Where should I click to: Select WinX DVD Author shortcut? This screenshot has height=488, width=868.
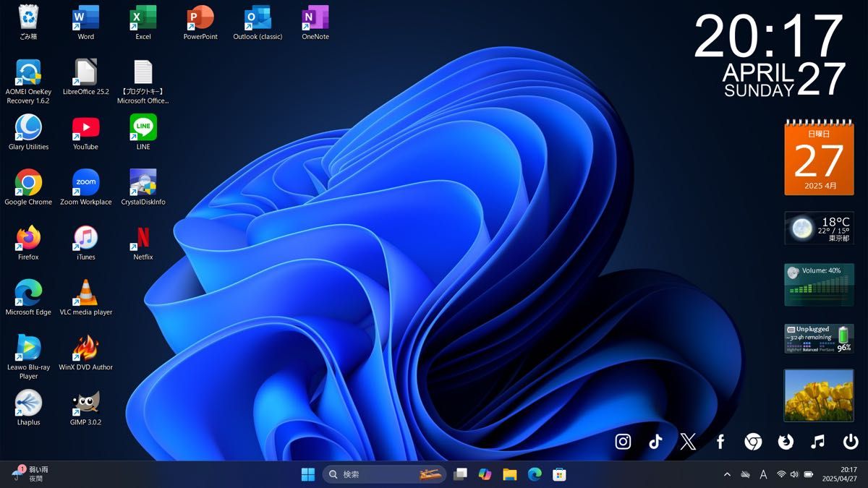pyautogui.click(x=86, y=353)
